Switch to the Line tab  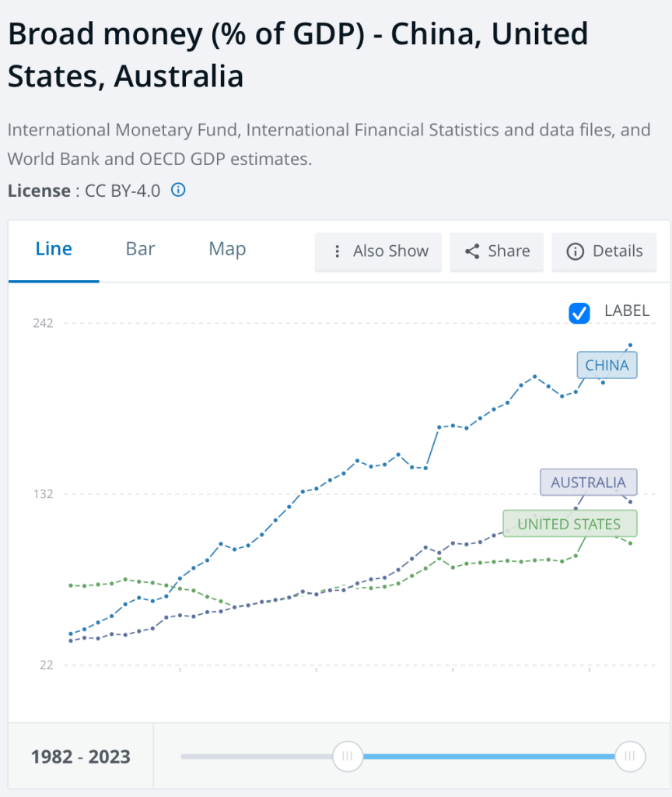[x=54, y=249]
